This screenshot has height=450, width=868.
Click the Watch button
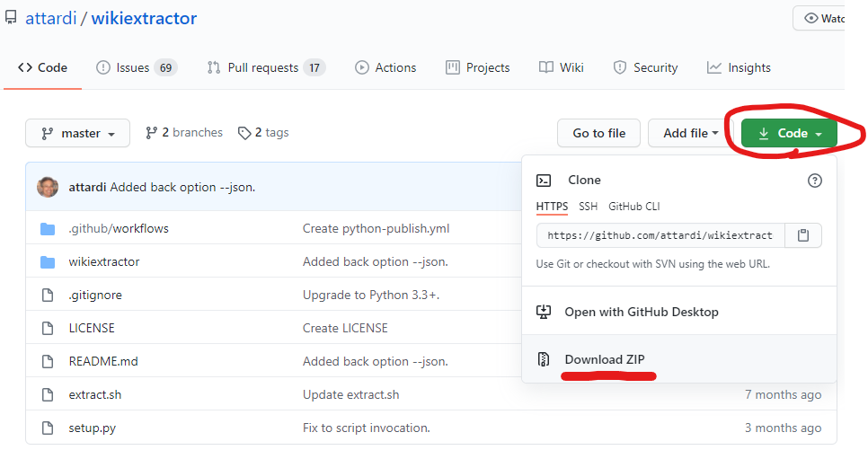tap(819, 18)
